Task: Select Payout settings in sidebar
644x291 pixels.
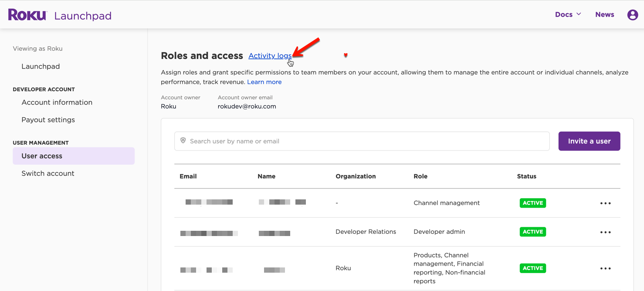Action: coord(48,120)
